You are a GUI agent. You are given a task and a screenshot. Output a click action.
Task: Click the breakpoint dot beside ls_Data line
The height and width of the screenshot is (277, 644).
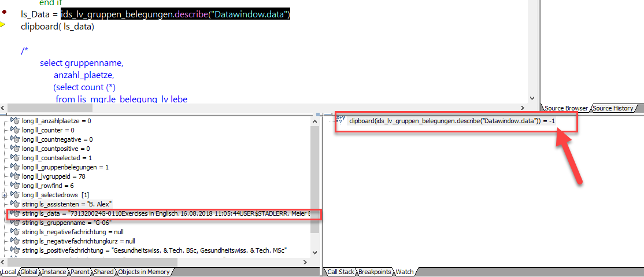(x=5, y=12)
